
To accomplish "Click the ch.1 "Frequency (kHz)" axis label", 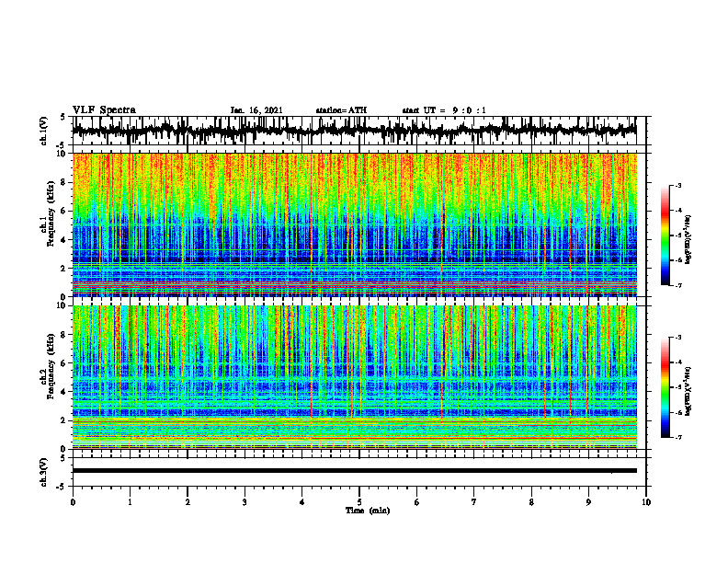I will [51, 213].
